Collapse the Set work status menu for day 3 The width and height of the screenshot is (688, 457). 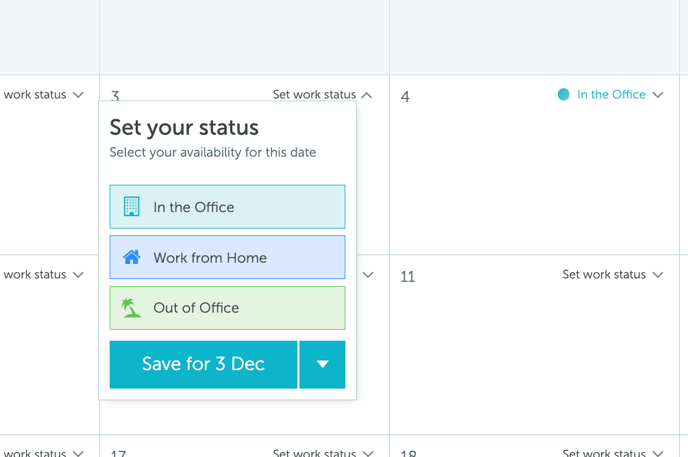coord(322,94)
